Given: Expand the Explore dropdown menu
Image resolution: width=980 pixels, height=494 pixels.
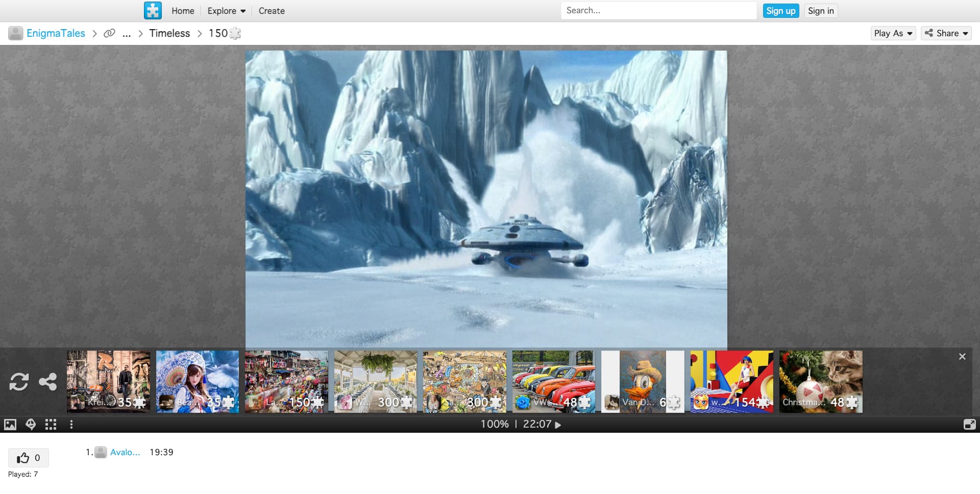Looking at the screenshot, I should 226,11.
